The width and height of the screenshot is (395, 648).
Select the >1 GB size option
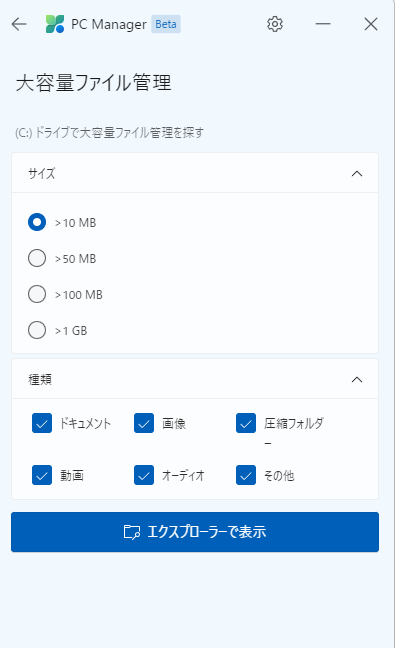point(37,330)
